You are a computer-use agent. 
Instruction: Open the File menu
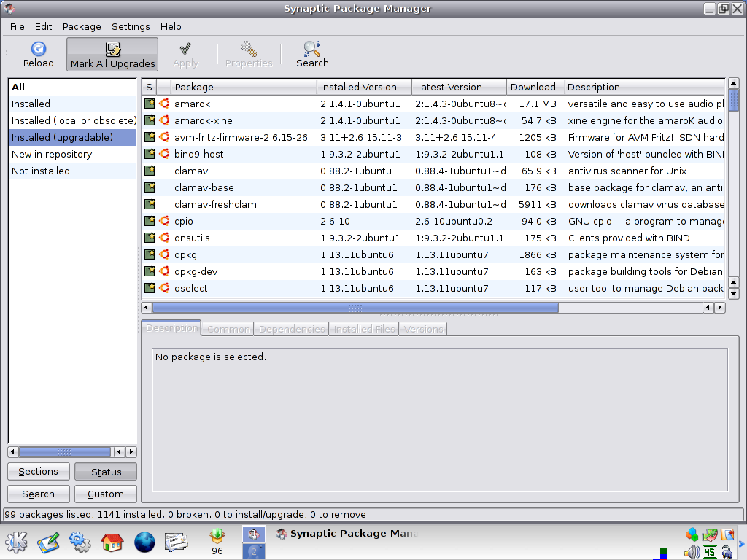point(18,27)
